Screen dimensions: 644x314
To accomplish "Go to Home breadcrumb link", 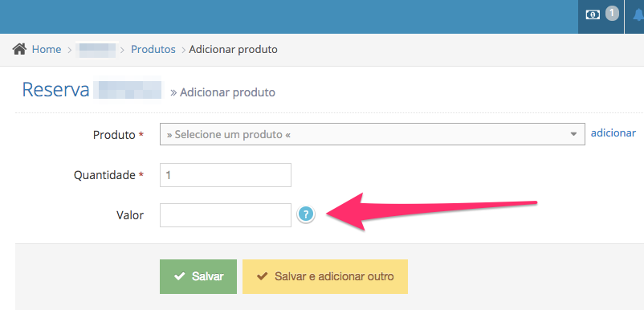I will coord(47,50).
